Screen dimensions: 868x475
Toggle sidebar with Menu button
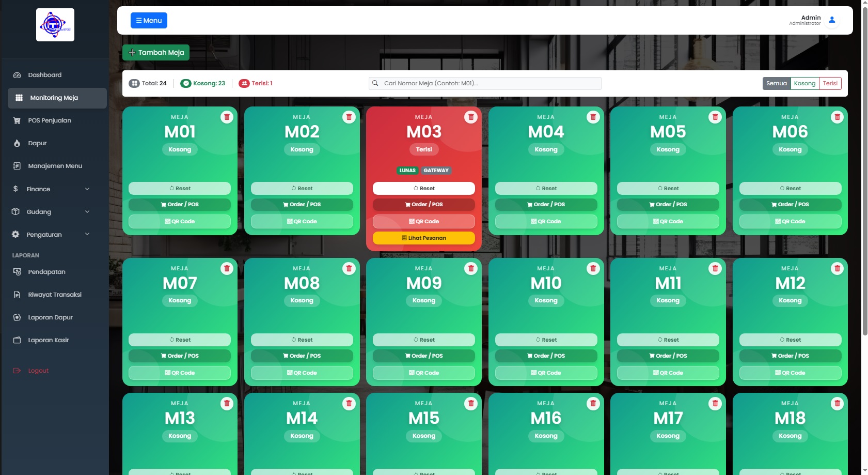tap(149, 21)
